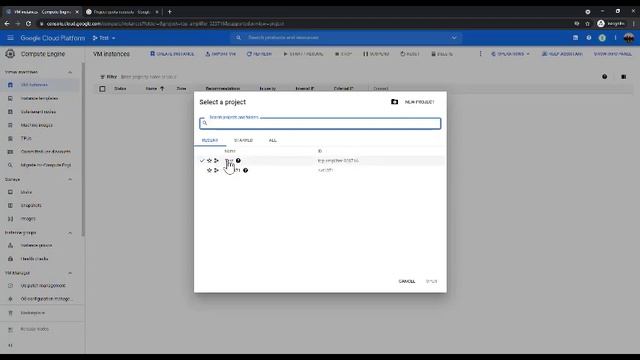This screenshot has width=640, height=360.
Task: Click the Compute Engine logo icon
Action: pyautogui.click(x=10, y=54)
